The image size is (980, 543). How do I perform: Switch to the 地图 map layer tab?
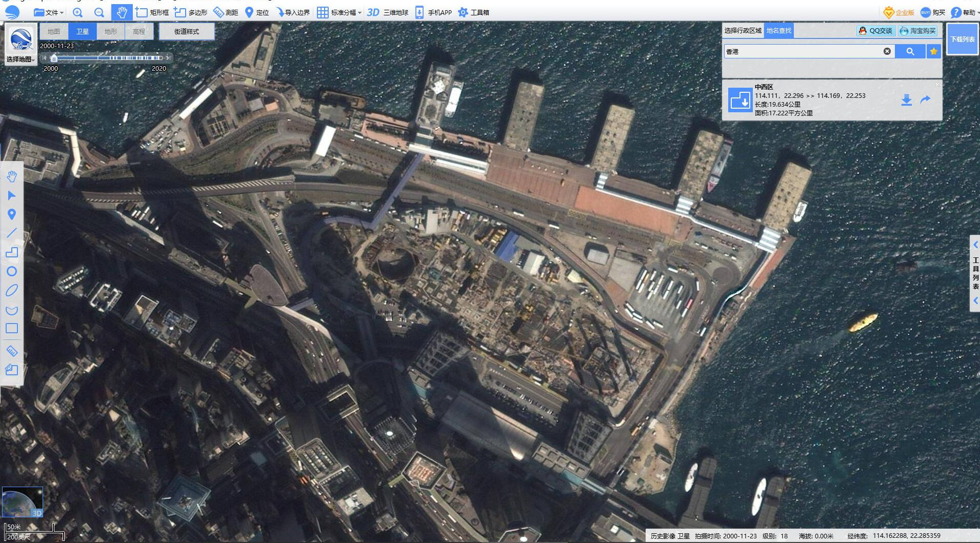54,31
